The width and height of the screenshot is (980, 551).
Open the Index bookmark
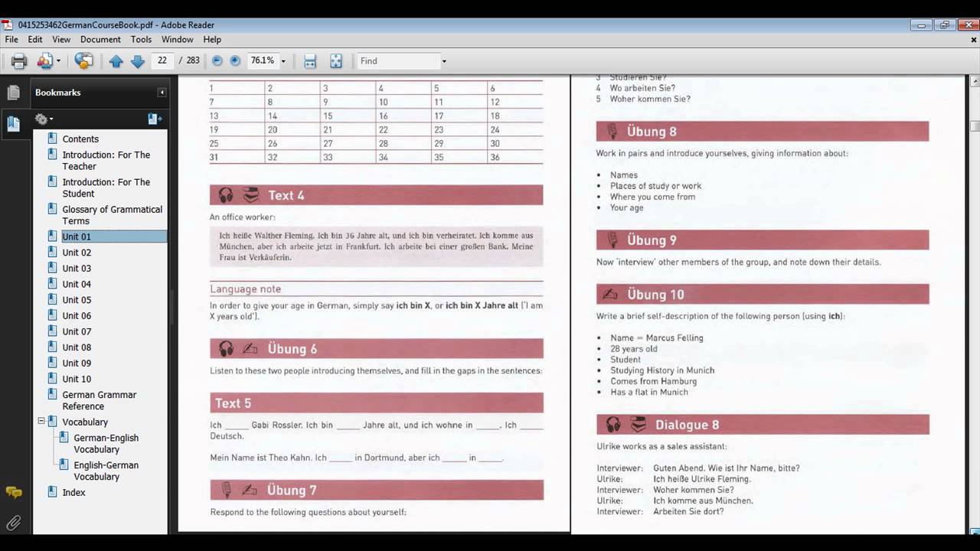pyautogui.click(x=73, y=493)
